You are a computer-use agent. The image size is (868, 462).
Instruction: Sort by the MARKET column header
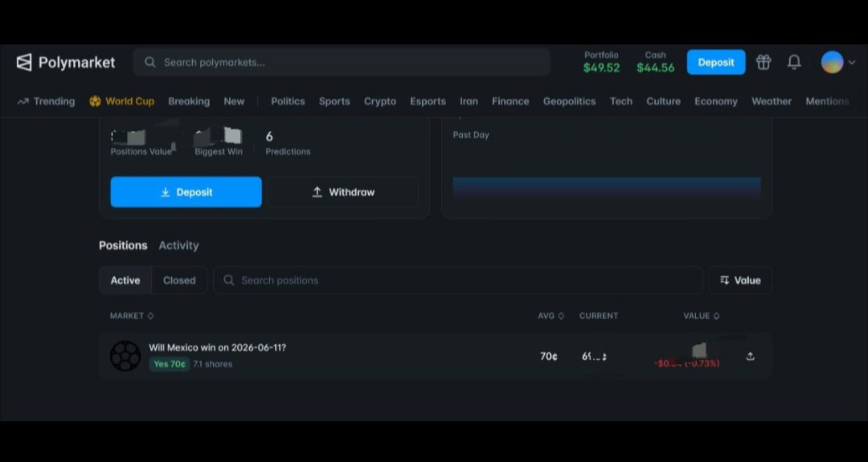point(132,316)
